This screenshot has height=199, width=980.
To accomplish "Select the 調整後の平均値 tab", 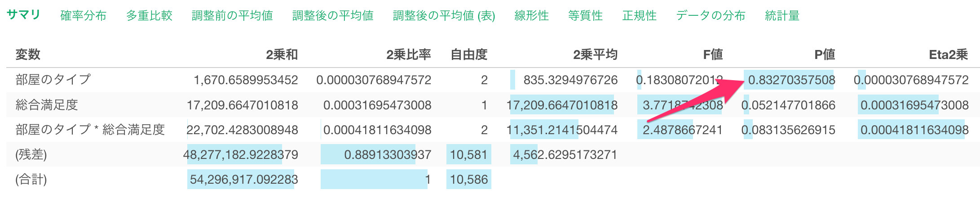I will [333, 16].
